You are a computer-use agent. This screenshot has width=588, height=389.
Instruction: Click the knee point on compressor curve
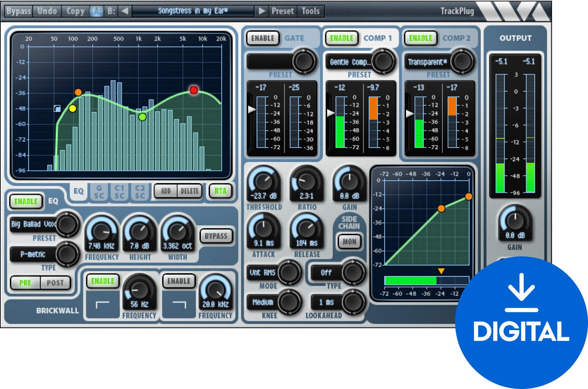(x=441, y=208)
